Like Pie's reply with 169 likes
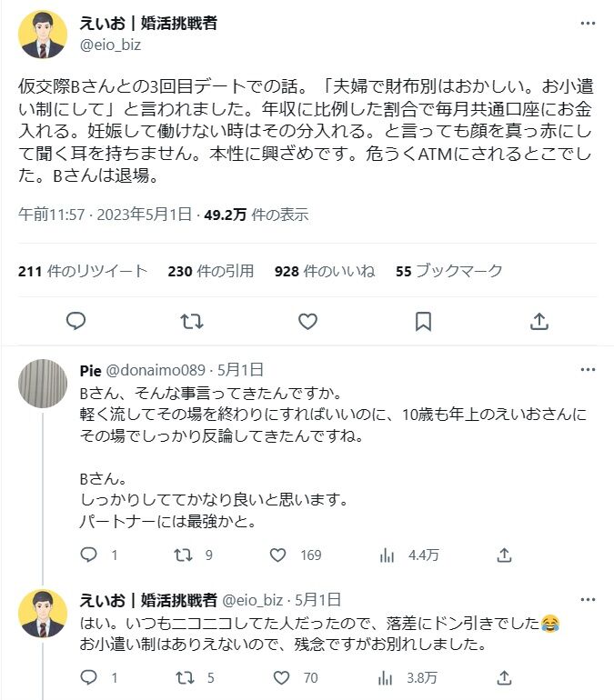614x700 pixels. pyautogui.click(x=278, y=555)
